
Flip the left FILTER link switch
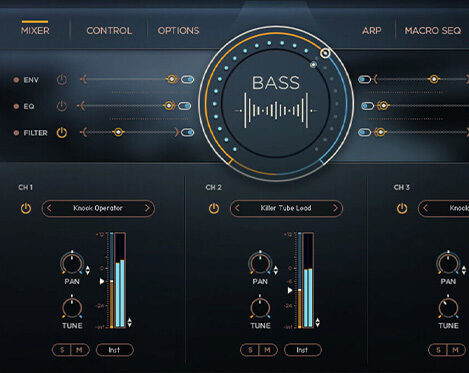click(x=187, y=132)
